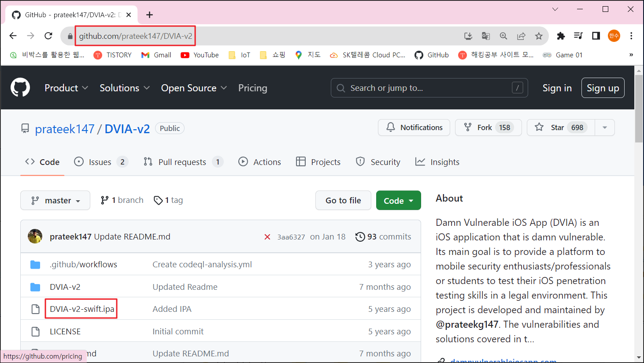Open the Extensions puzzle icon
Viewport: 644px width, 363px height.
[x=561, y=36]
